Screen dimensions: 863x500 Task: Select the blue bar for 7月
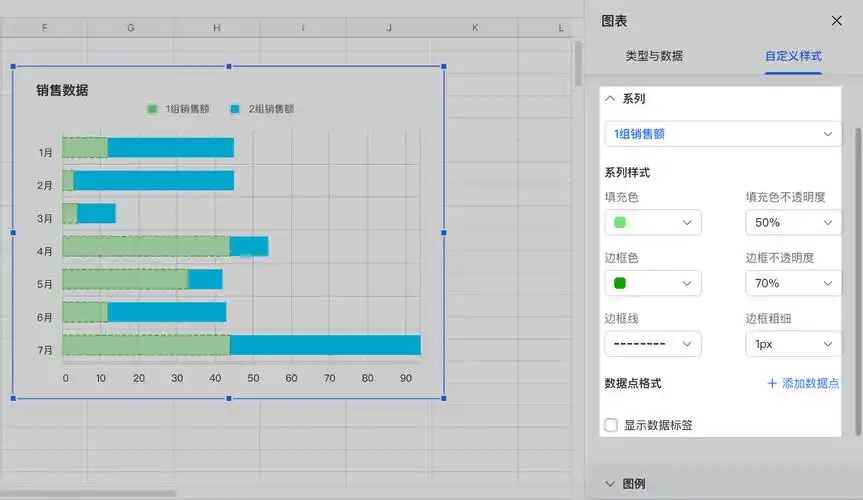click(x=325, y=345)
